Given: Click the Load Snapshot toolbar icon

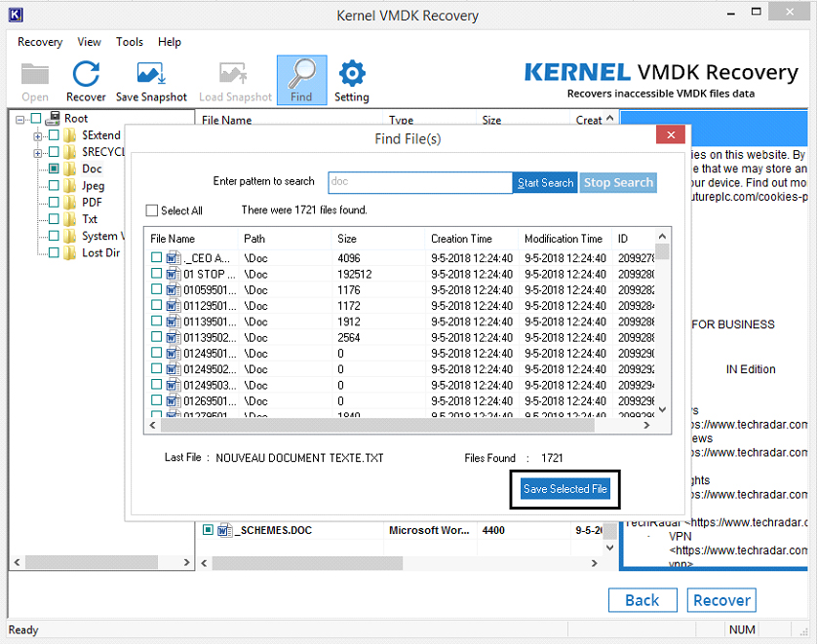Looking at the screenshot, I should click(x=232, y=73).
